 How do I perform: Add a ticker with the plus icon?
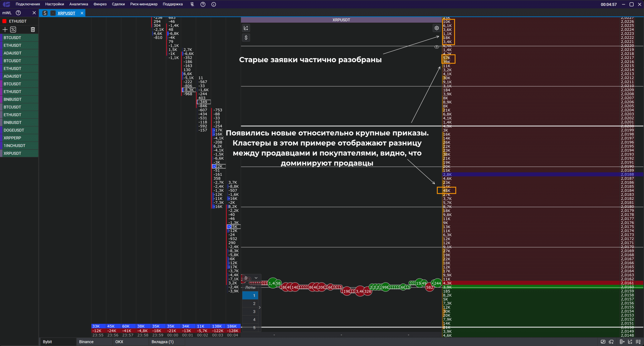5,30
